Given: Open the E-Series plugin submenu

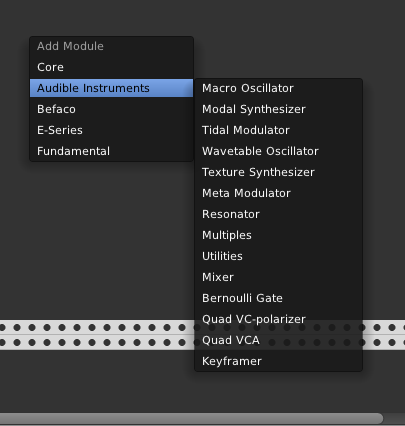Looking at the screenshot, I should click(x=111, y=130).
